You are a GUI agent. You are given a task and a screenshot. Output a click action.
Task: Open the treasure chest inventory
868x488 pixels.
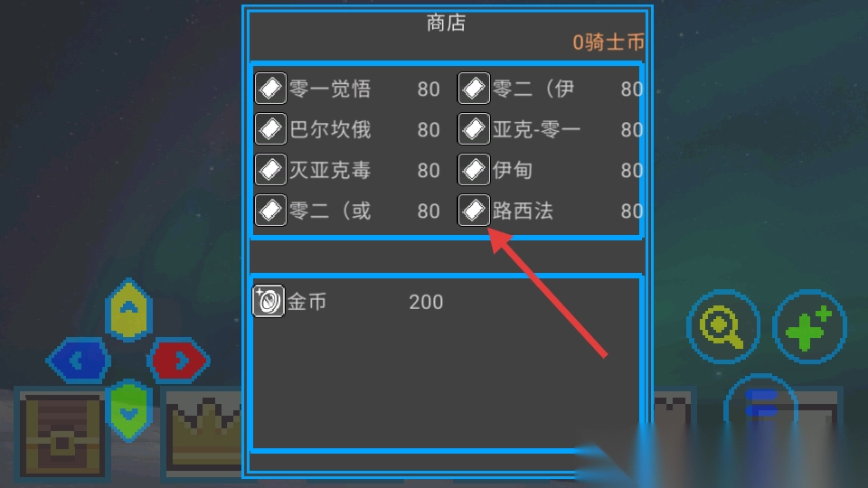[62, 435]
